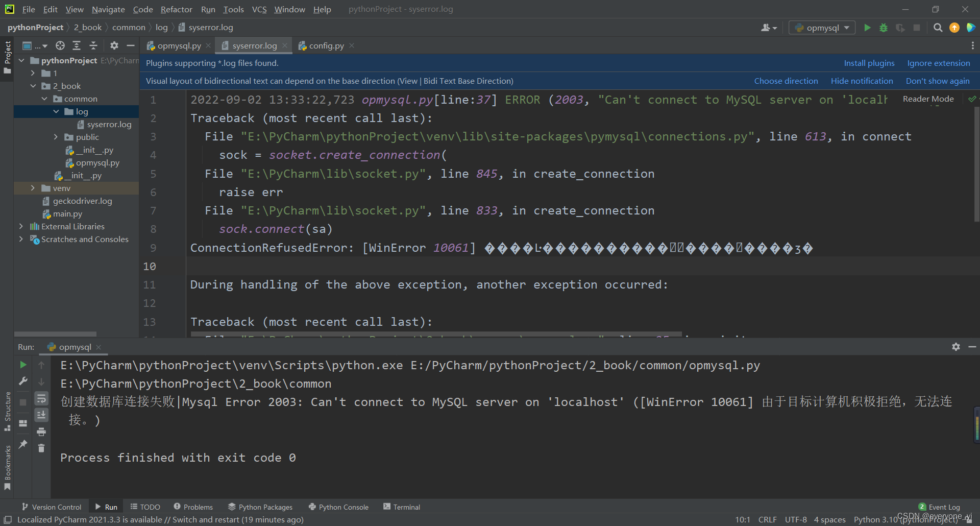Collapse all in Project tool window

(x=93, y=45)
